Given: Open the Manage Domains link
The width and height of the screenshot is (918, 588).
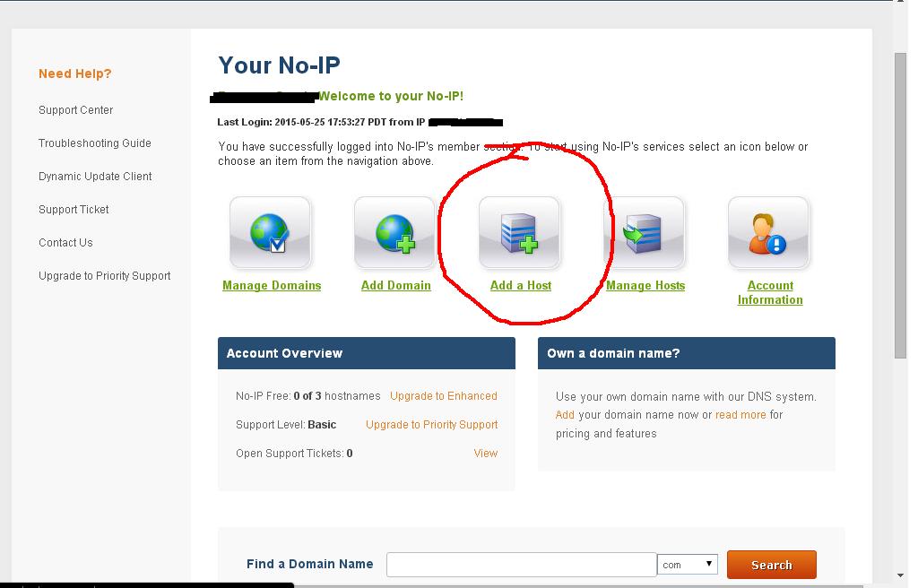Looking at the screenshot, I should click(272, 285).
